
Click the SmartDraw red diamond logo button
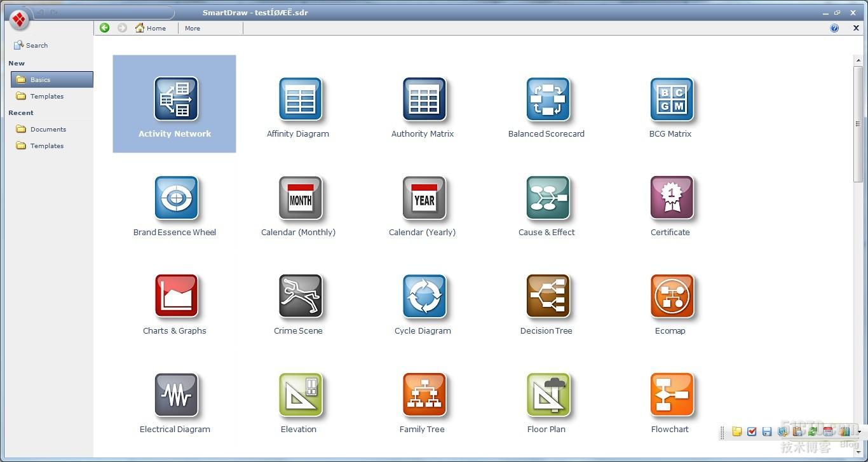click(x=19, y=20)
